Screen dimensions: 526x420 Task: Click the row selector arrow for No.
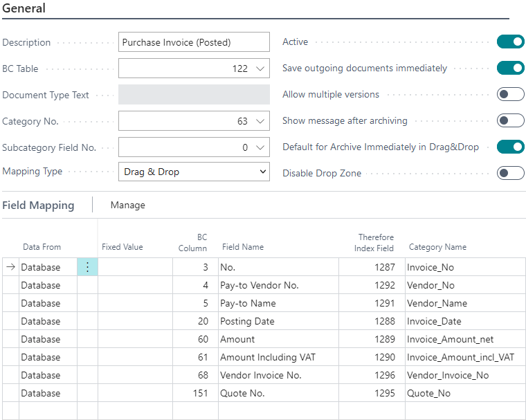pos(10,267)
